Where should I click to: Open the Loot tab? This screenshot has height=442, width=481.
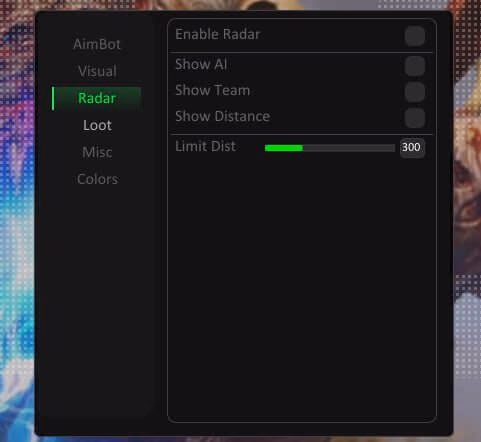[97, 125]
